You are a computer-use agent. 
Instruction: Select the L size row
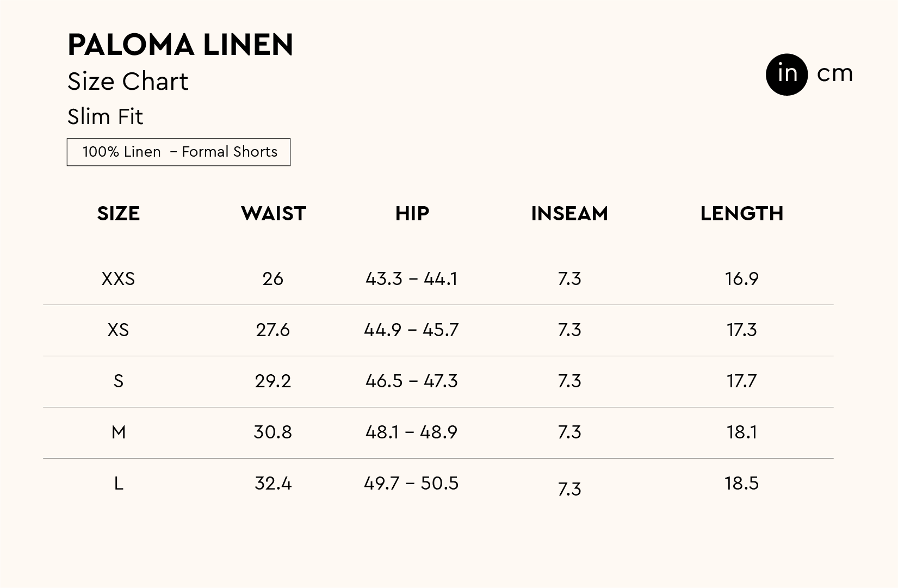pos(118,484)
